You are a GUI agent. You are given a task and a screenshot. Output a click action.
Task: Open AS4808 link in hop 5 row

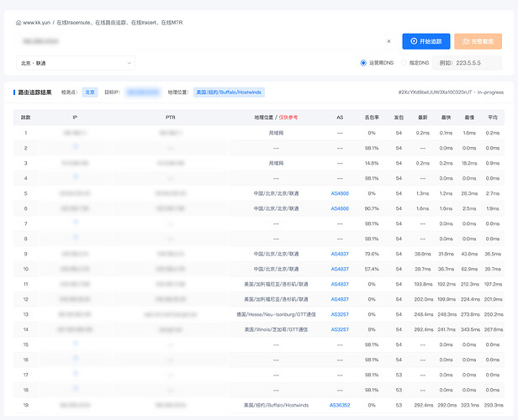point(340,193)
